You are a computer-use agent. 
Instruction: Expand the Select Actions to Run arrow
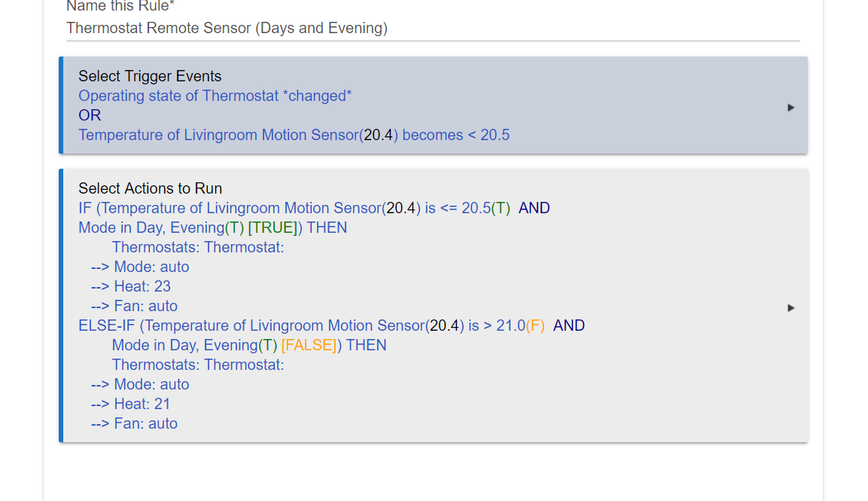tap(790, 307)
